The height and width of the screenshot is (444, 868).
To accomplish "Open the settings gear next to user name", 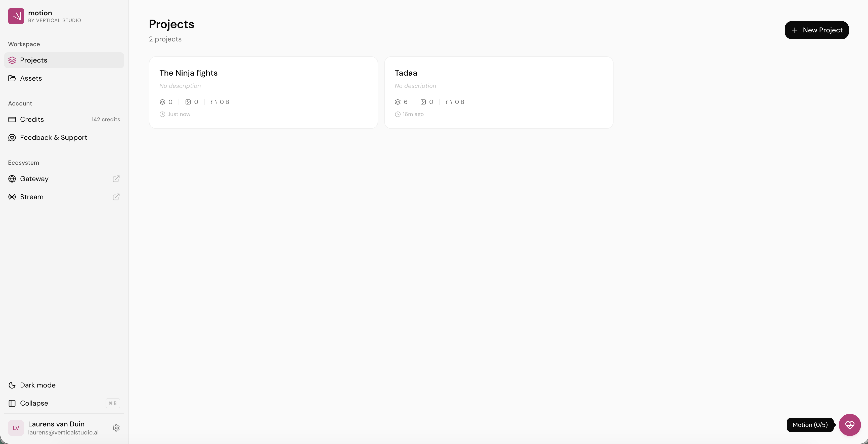I will [x=116, y=428].
